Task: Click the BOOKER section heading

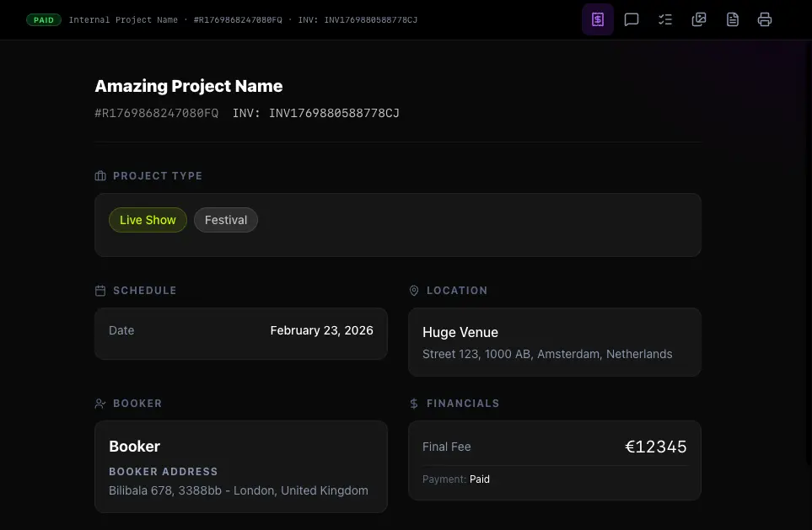Action: (137, 404)
